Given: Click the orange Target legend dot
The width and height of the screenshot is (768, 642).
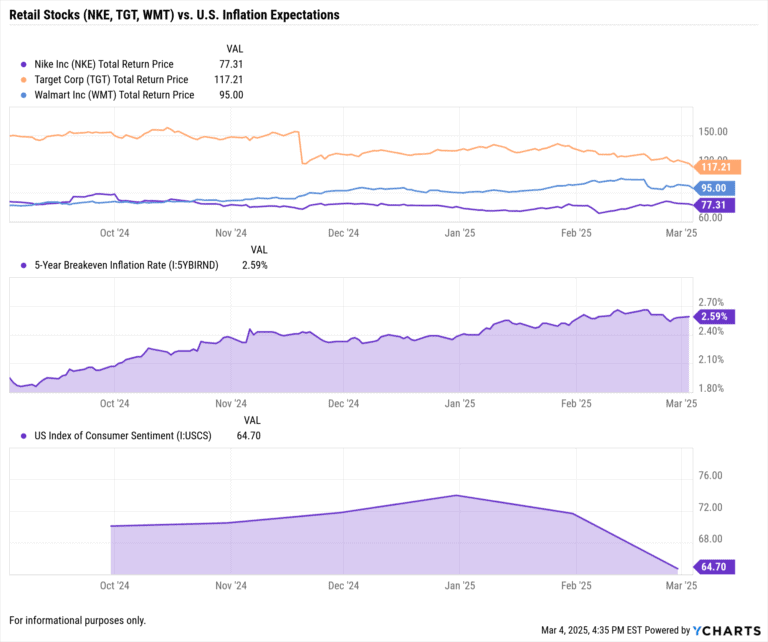Looking at the screenshot, I should (x=25, y=79).
